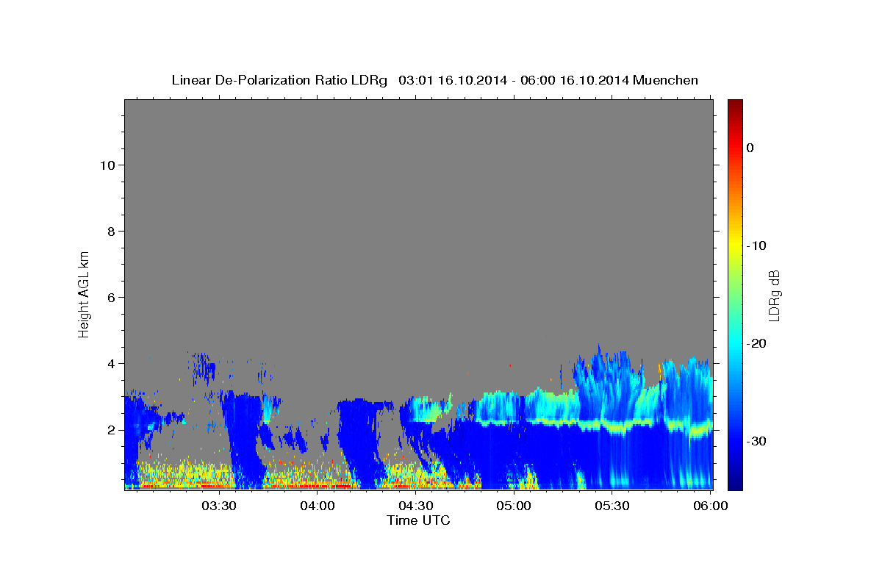Click the dark blue bottom of the colorbar
The width and height of the screenshot is (882, 588).
735,483
